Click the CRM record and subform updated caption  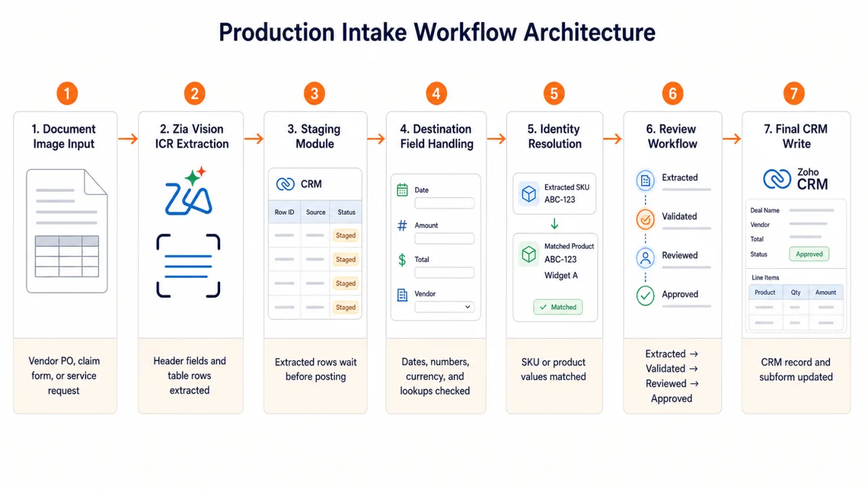tap(796, 369)
